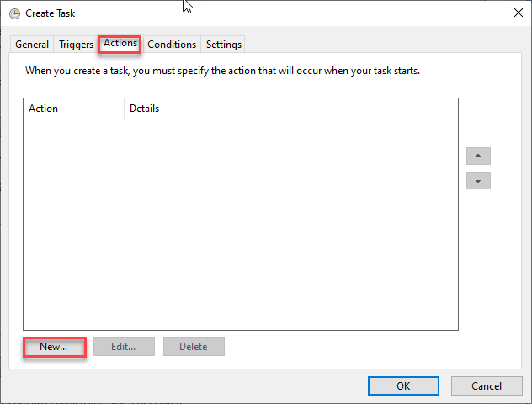Select the Actions tab

[x=120, y=44]
